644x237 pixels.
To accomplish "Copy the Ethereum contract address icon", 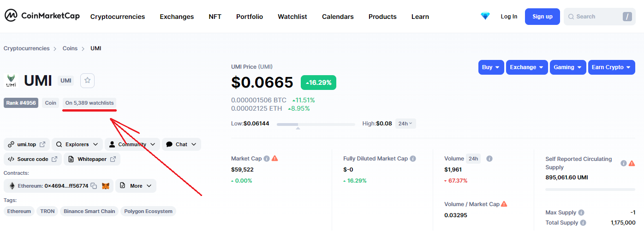I will pyautogui.click(x=94, y=186).
